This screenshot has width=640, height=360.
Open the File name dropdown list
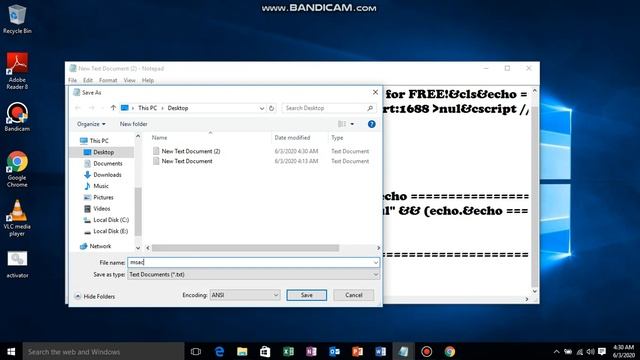(x=376, y=262)
